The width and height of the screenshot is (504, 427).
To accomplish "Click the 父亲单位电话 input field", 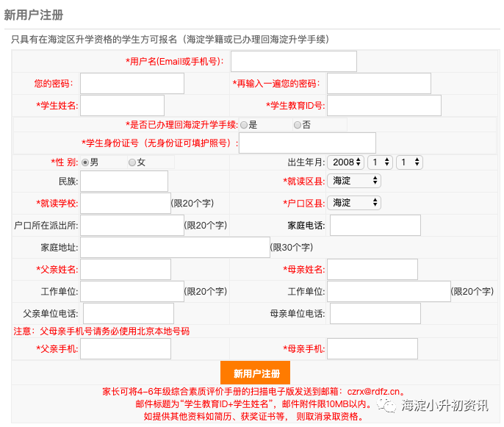I will (x=129, y=313).
